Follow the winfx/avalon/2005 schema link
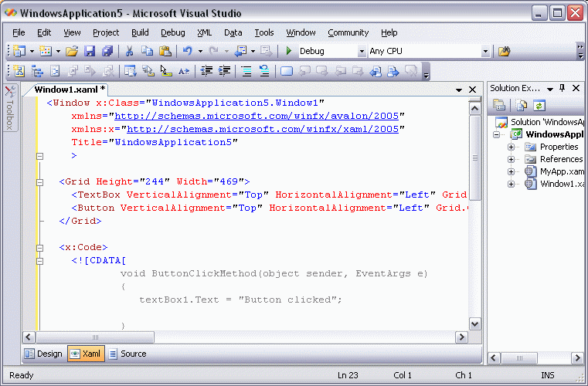This screenshot has height=386, width=588. [x=257, y=116]
